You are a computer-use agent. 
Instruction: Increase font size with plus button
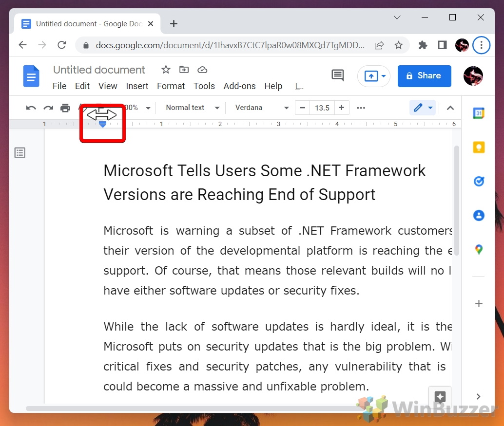[342, 108]
